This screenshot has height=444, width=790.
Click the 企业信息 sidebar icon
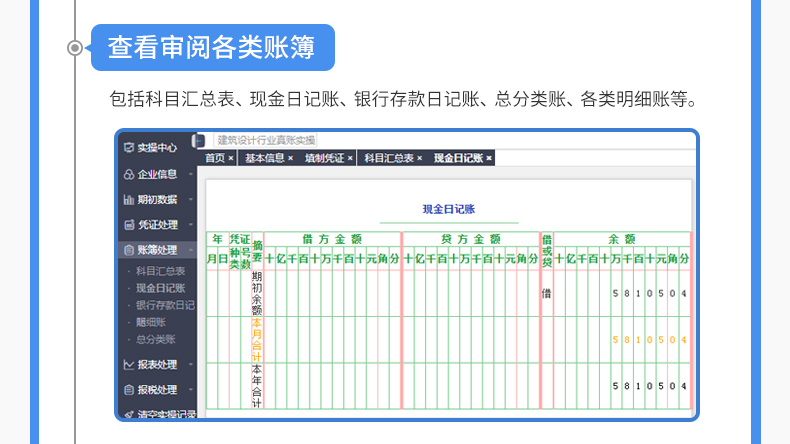(128, 174)
